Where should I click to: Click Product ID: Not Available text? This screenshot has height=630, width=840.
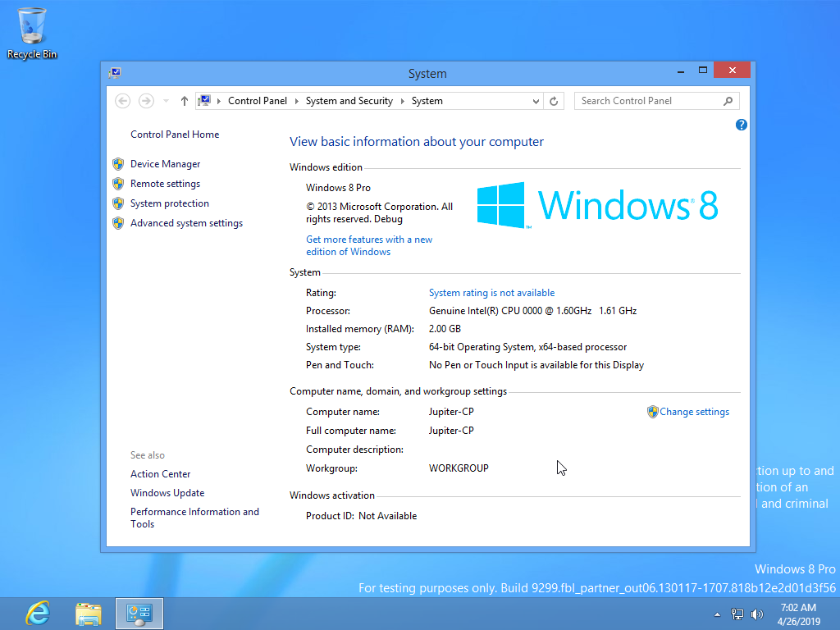[x=361, y=516]
